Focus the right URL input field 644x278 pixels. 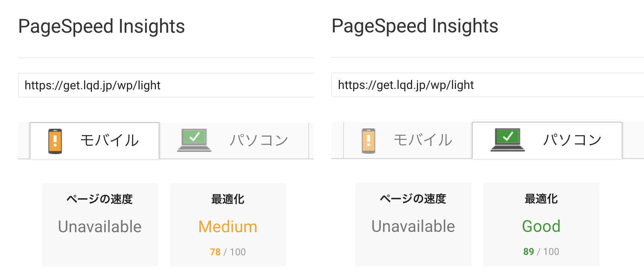[488, 85]
